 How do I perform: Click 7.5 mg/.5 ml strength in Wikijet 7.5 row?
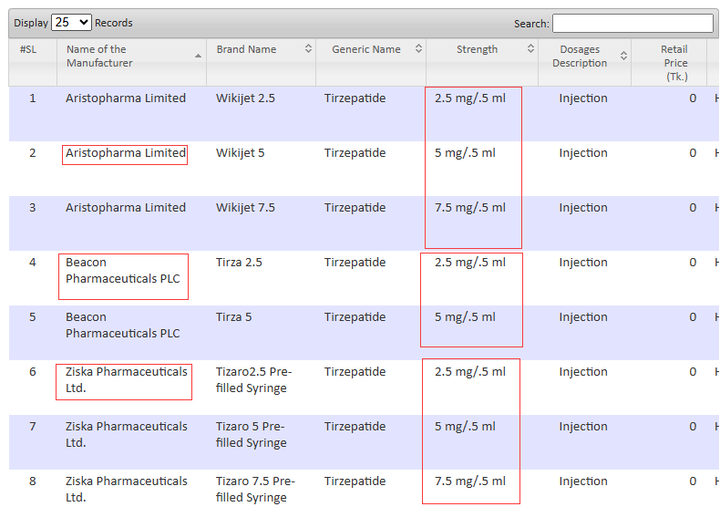point(470,208)
